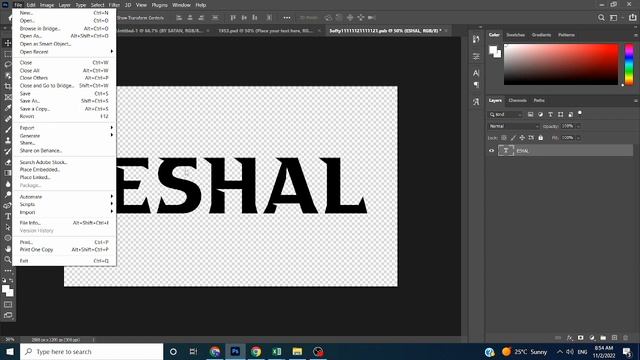Click in the color picker field

pyautogui.click(x=561, y=64)
